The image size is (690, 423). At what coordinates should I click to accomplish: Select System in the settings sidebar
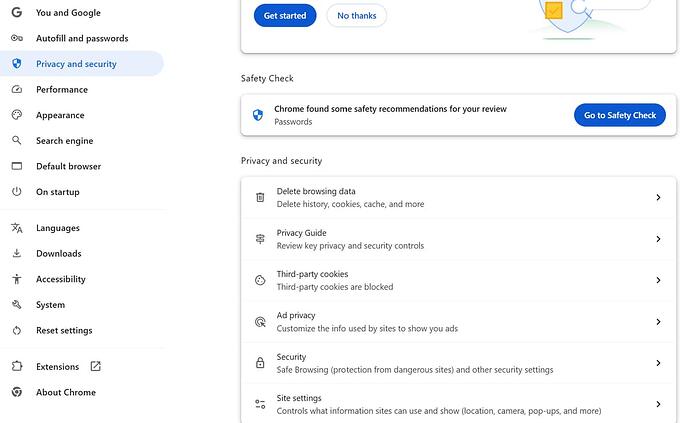[x=50, y=305]
